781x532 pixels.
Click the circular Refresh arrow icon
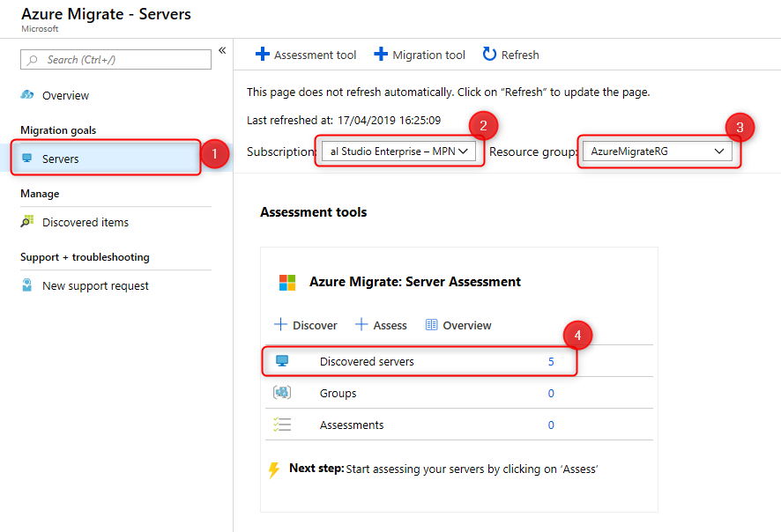point(489,54)
